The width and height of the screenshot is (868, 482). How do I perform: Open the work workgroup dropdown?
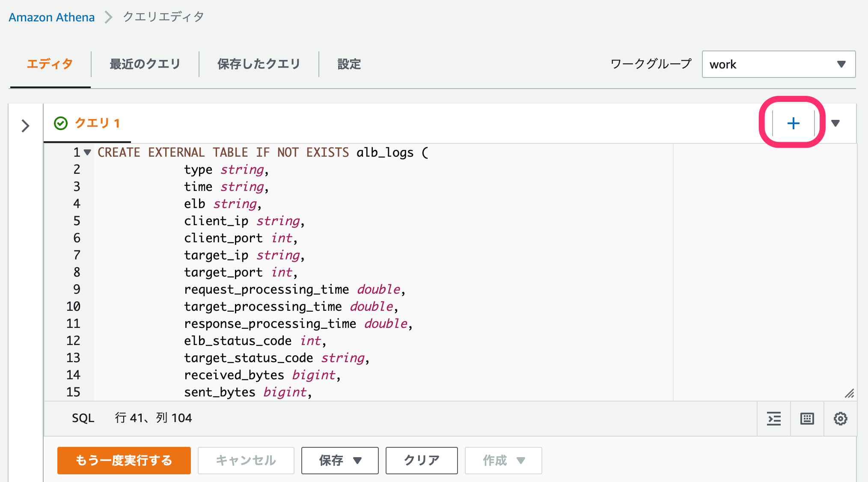(x=778, y=64)
